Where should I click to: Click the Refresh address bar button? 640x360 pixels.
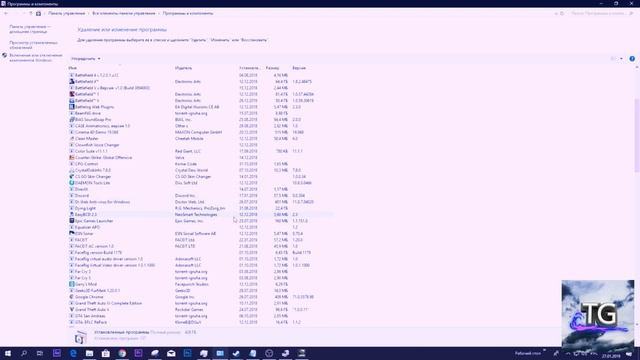[562, 13]
